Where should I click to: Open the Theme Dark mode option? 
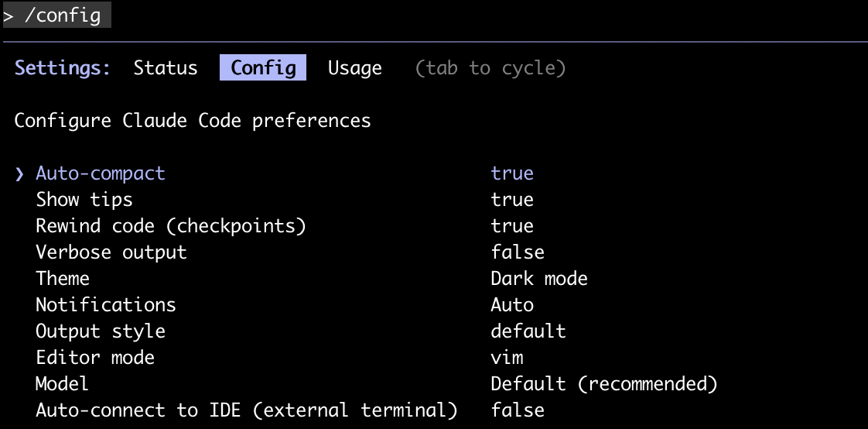click(x=539, y=278)
